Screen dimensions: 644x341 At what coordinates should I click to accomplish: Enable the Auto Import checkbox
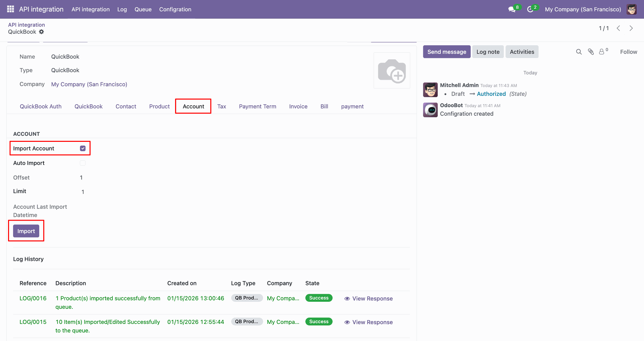[x=83, y=163]
